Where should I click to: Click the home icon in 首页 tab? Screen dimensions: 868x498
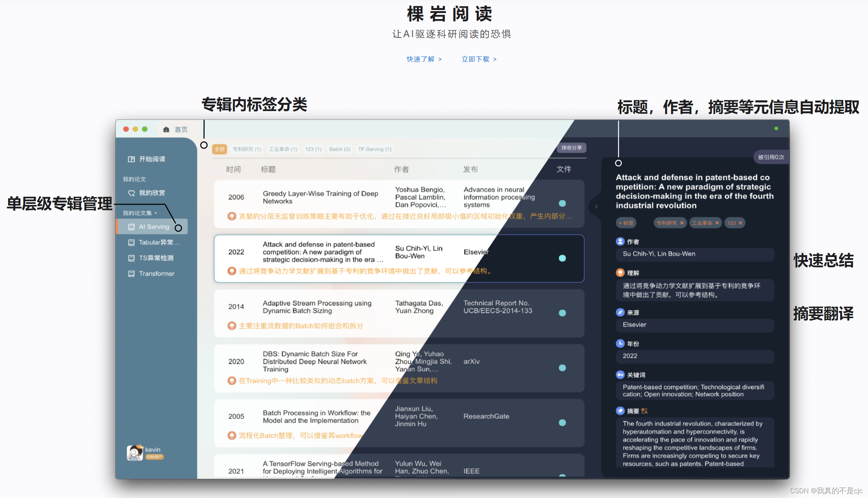coord(166,129)
